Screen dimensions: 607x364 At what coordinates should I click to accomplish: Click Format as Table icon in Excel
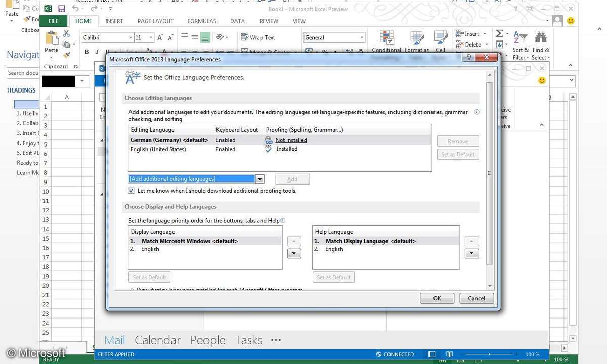pyautogui.click(x=417, y=38)
